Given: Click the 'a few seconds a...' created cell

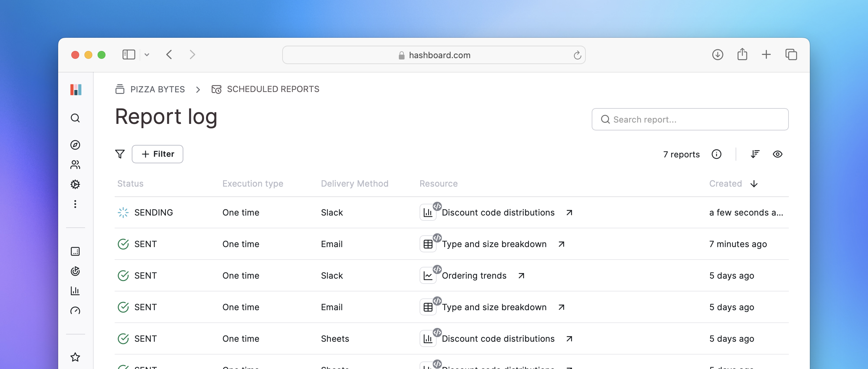Looking at the screenshot, I should [746, 213].
